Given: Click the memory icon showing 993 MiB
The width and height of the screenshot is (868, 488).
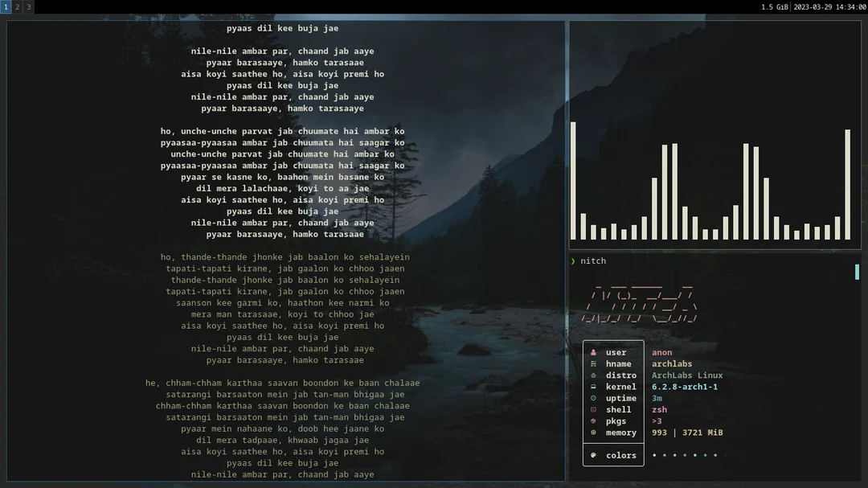Looking at the screenshot, I should 593,433.
